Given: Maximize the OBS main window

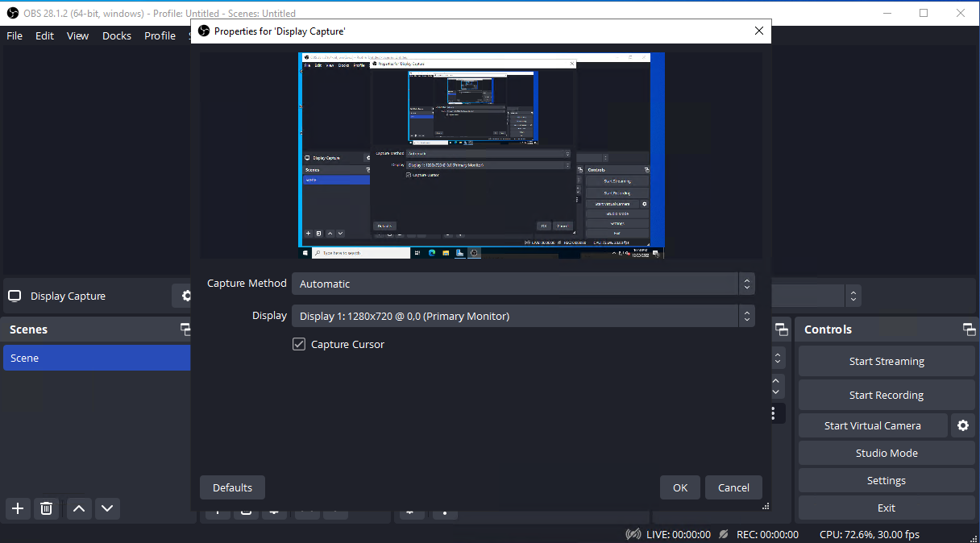Looking at the screenshot, I should 924,13.
